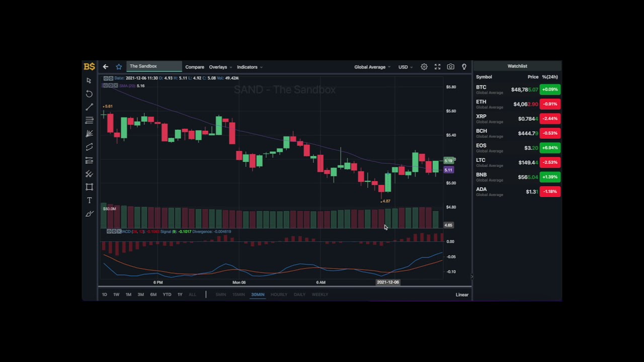Open ADA in the watchlist
The width and height of the screenshot is (644, 362).
(x=518, y=192)
